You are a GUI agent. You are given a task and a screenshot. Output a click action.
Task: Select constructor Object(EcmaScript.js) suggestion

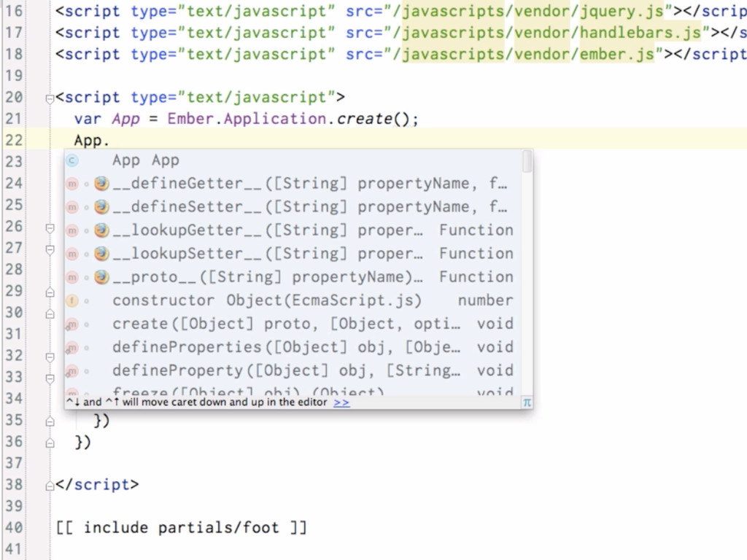[293, 300]
